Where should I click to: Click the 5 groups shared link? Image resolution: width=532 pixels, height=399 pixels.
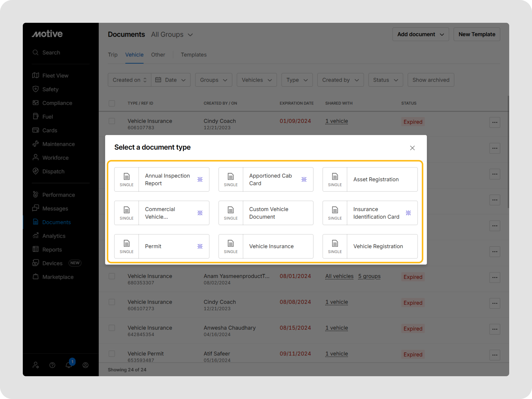point(369,276)
